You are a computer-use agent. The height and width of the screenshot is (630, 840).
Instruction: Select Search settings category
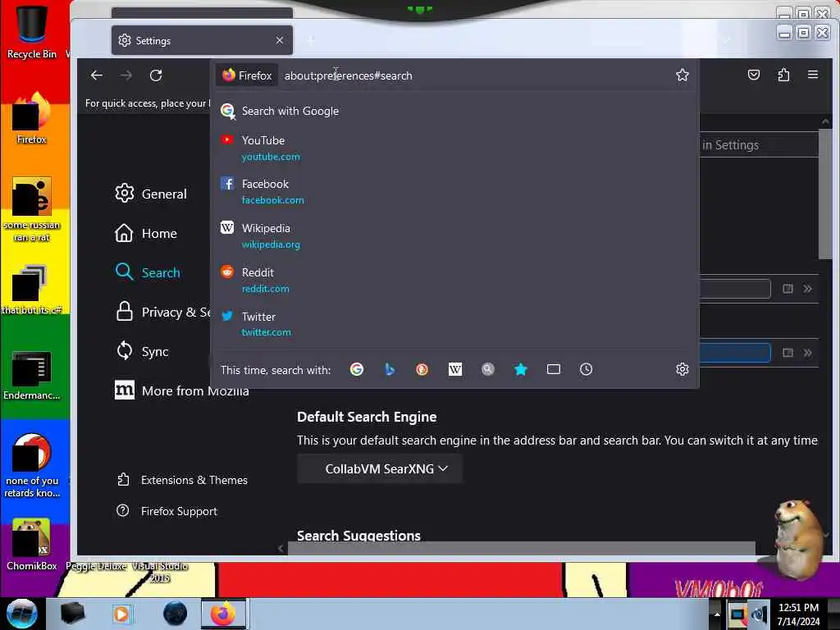point(148,272)
